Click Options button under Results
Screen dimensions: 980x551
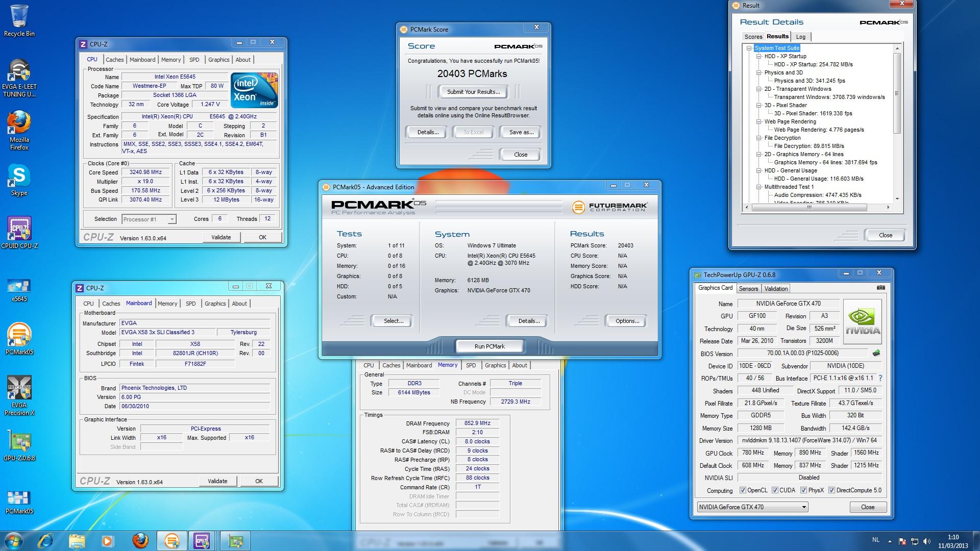[x=627, y=321]
